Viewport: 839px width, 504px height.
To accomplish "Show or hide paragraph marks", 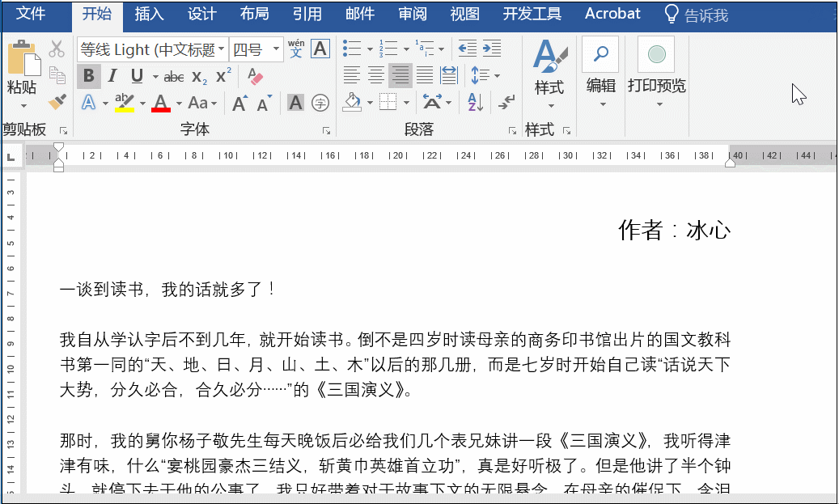I will coord(506,102).
